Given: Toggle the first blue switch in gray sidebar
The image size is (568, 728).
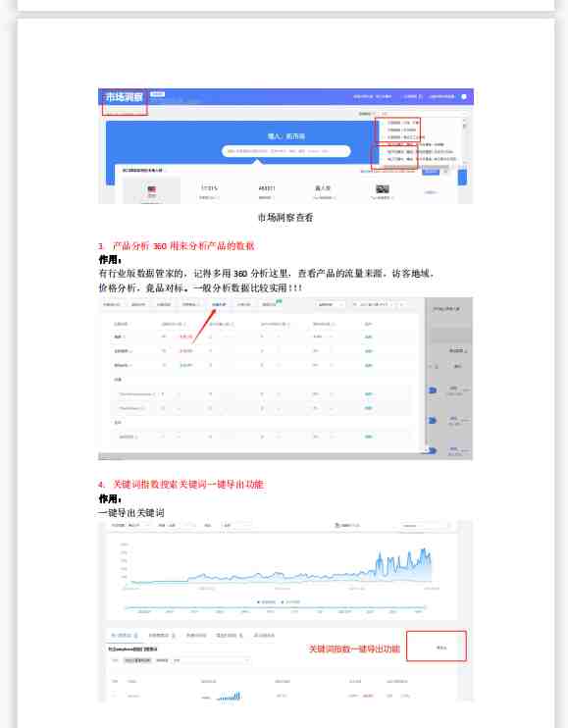Looking at the screenshot, I should click(x=433, y=390).
